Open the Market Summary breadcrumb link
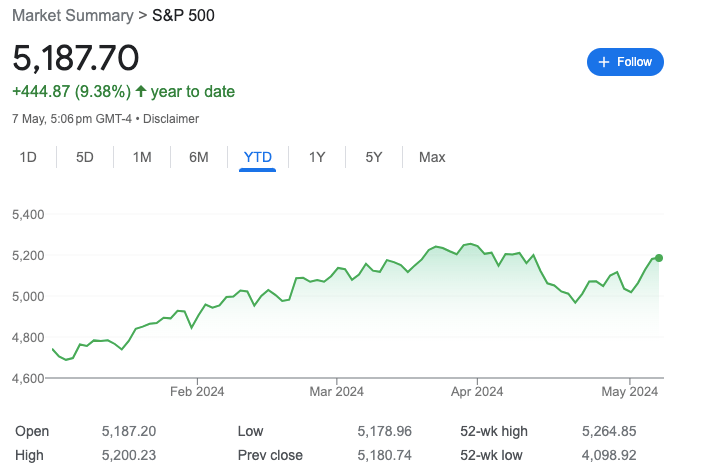Image resolution: width=701 pixels, height=471 pixels. [x=72, y=16]
